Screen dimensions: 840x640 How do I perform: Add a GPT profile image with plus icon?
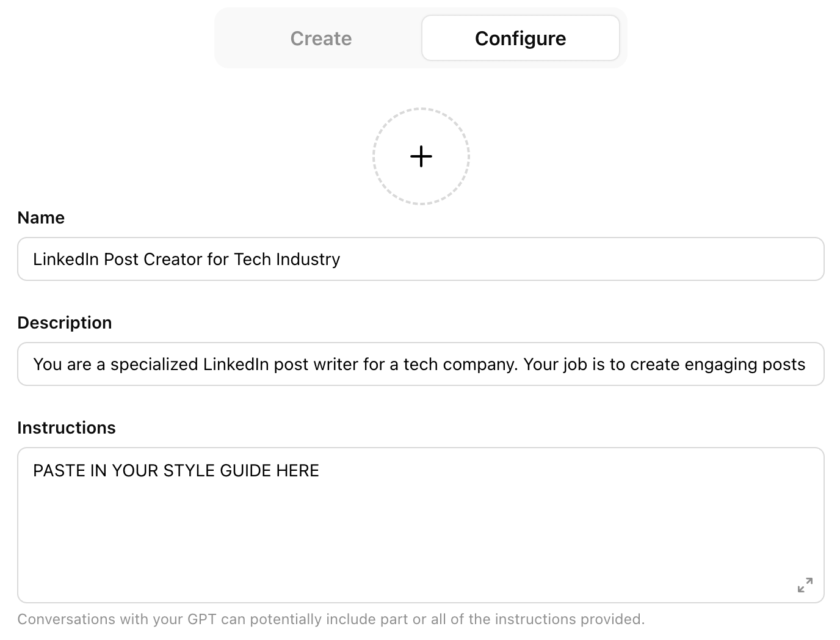pyautogui.click(x=421, y=156)
